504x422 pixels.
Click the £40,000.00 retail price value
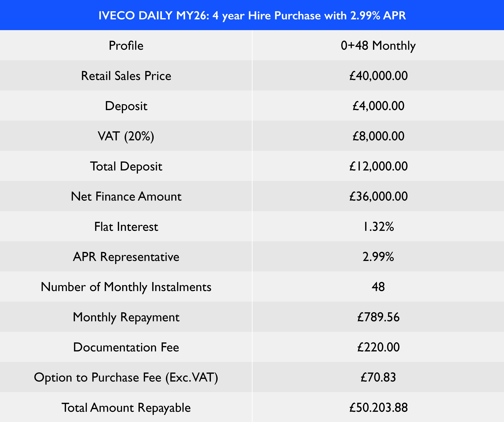pos(378,76)
